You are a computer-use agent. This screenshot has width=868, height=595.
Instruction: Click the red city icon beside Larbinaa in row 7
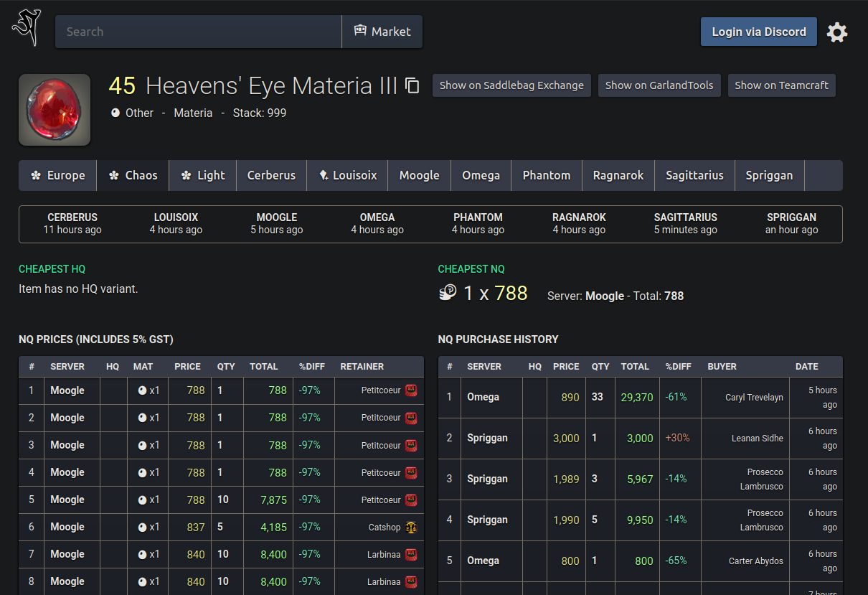click(x=411, y=555)
